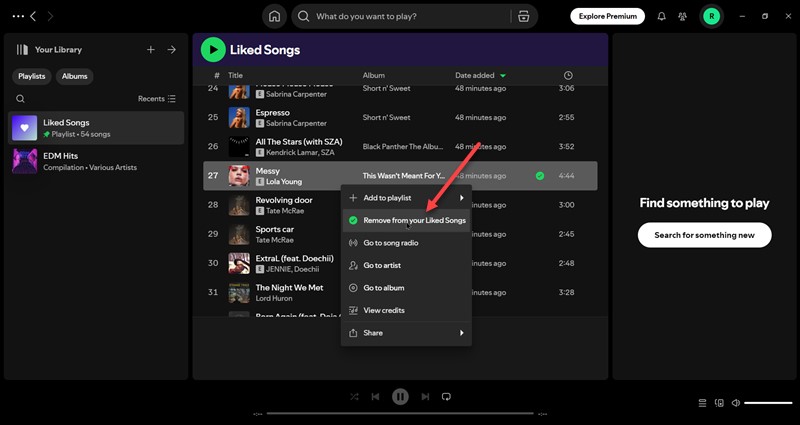Open EDM Hits compilation
Viewport: 800px width, 425px height.
(x=96, y=161)
